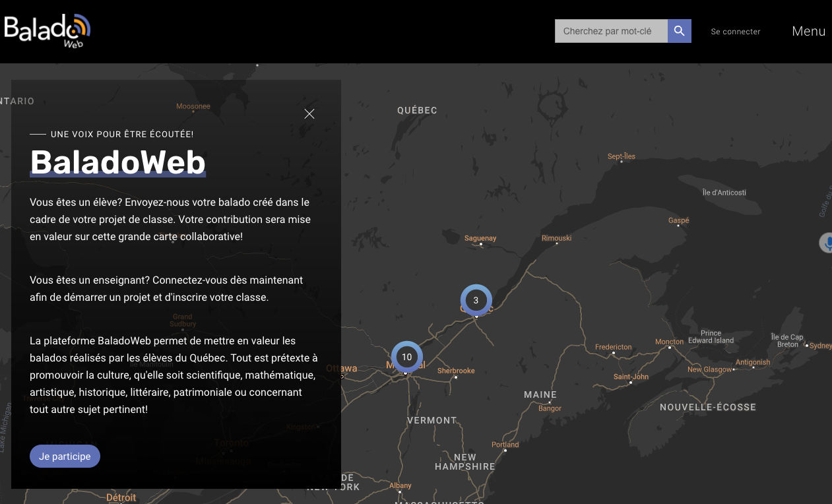This screenshot has width=832, height=504.
Task: Open the Menu in the header
Action: point(808,31)
